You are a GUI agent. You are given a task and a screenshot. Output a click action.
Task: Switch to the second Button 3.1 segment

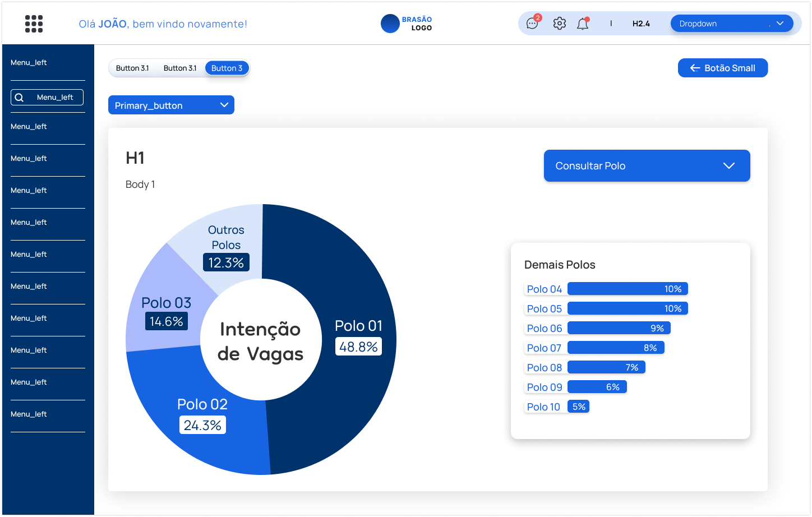pyautogui.click(x=180, y=68)
